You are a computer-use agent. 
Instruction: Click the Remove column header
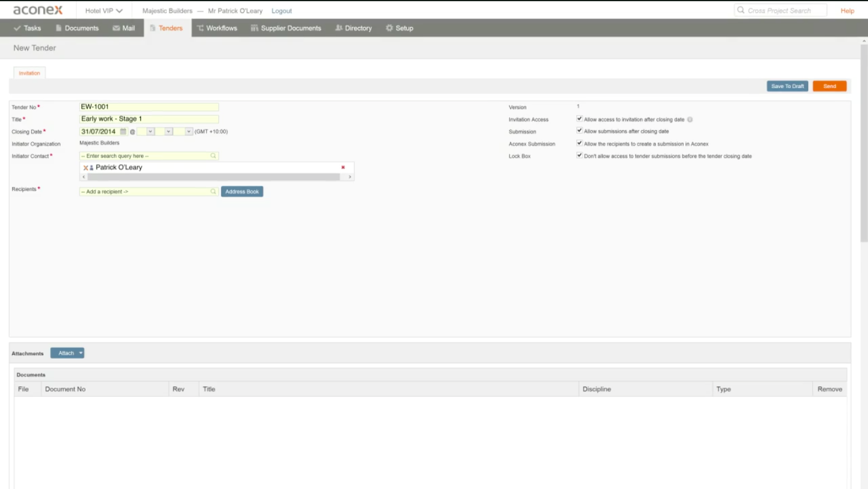[x=829, y=389]
